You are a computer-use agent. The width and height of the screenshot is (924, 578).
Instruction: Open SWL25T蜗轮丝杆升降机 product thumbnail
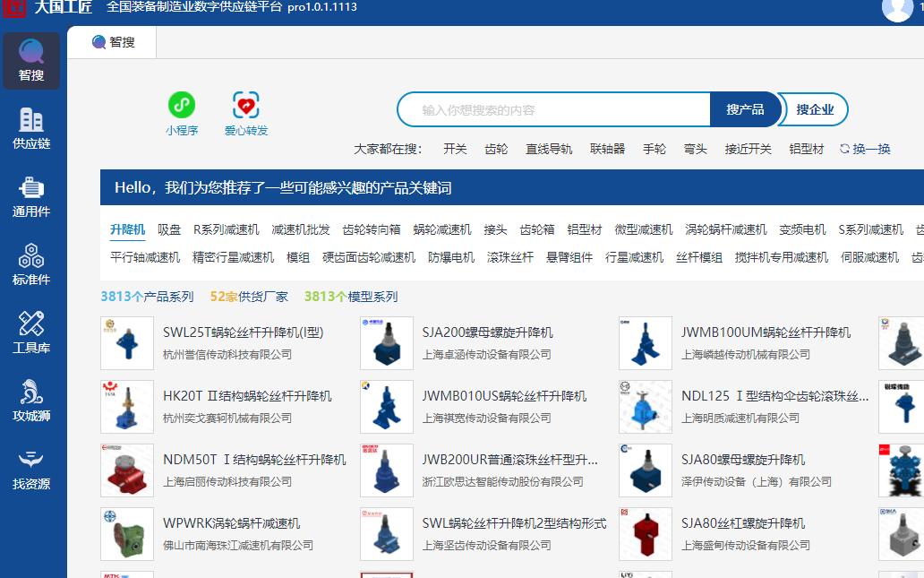point(127,343)
